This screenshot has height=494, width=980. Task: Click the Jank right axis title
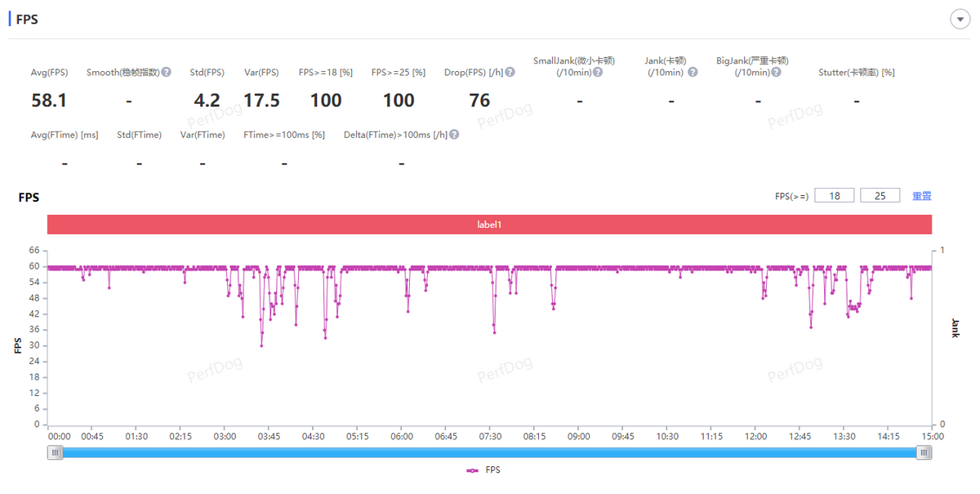click(x=955, y=329)
